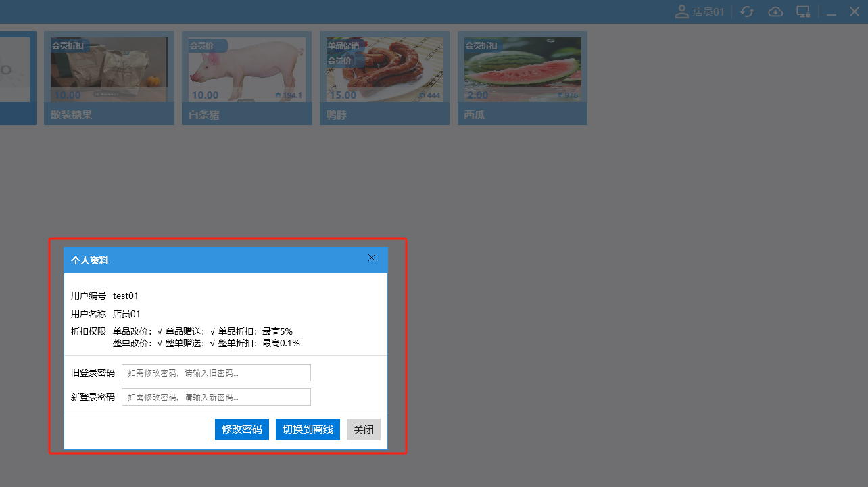Image resolution: width=868 pixels, height=487 pixels.
Task: Click the 会员价 tag on 白条猪
Action: pos(202,46)
